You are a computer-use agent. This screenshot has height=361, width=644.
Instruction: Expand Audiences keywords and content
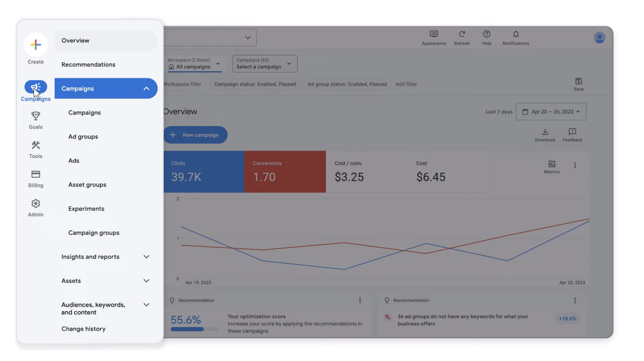click(x=146, y=305)
